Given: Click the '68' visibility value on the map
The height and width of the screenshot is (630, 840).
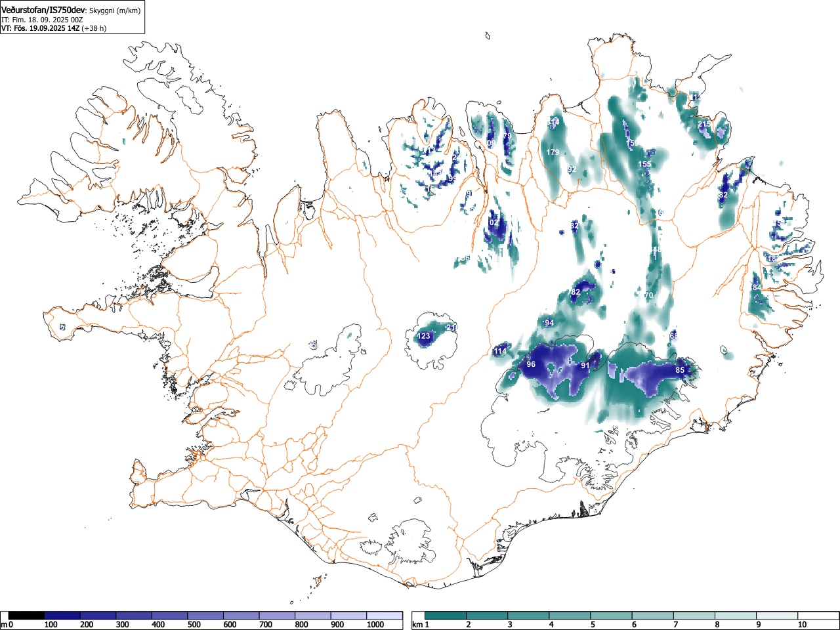Looking at the screenshot, I should click(x=673, y=335).
